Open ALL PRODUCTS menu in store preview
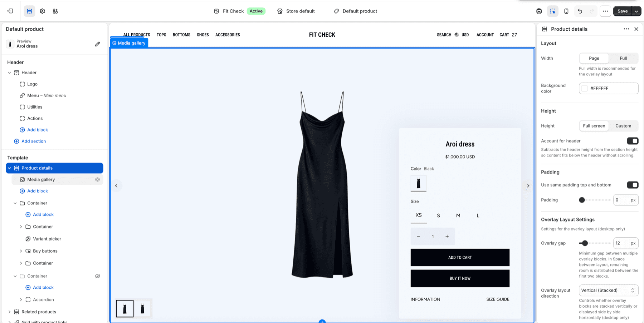The width and height of the screenshot is (644, 323). 137,35
